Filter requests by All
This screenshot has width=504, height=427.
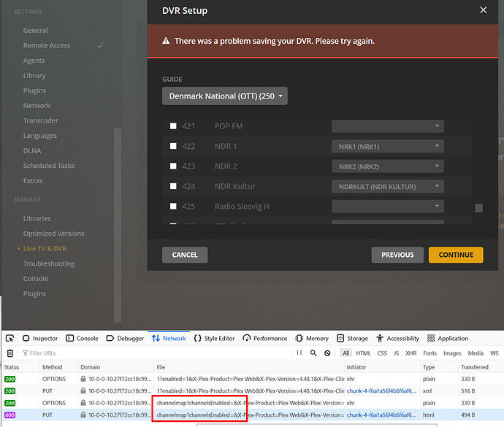(345, 353)
